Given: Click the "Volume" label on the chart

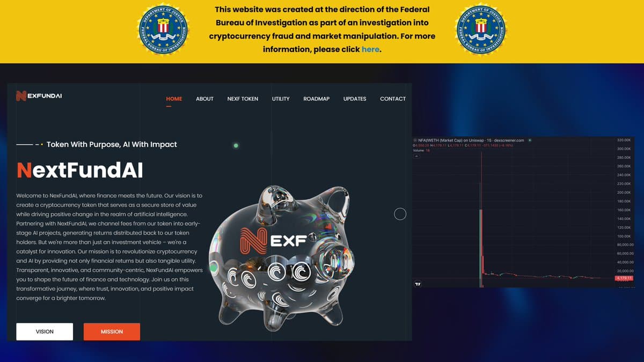Looking at the screenshot, I should click(x=419, y=150).
